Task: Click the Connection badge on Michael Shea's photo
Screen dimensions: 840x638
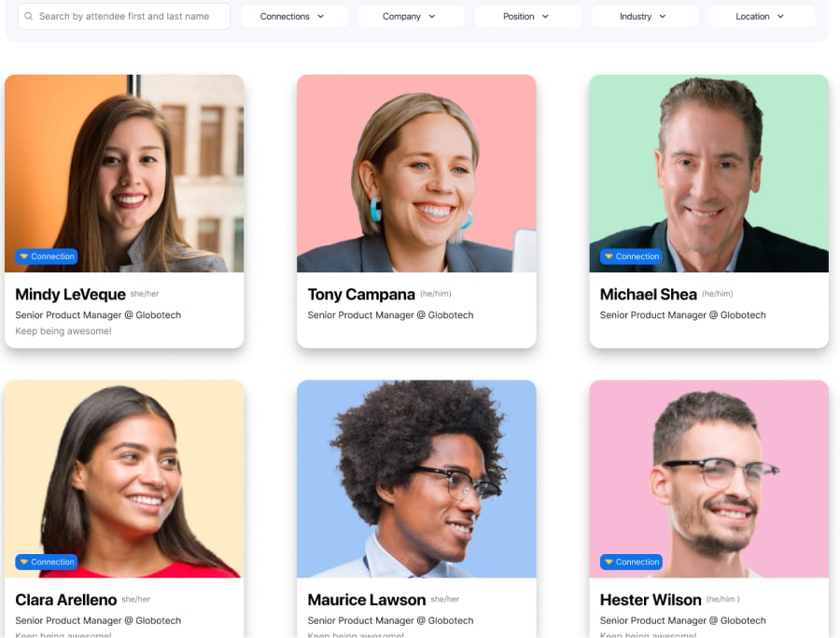Action: [x=631, y=257]
